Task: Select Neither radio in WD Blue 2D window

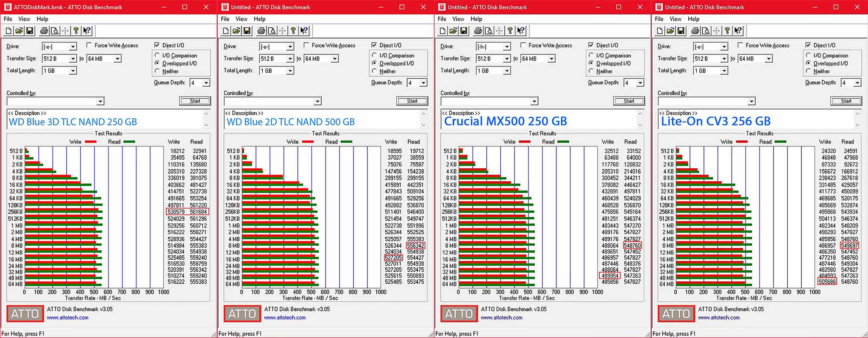Action: coord(374,71)
